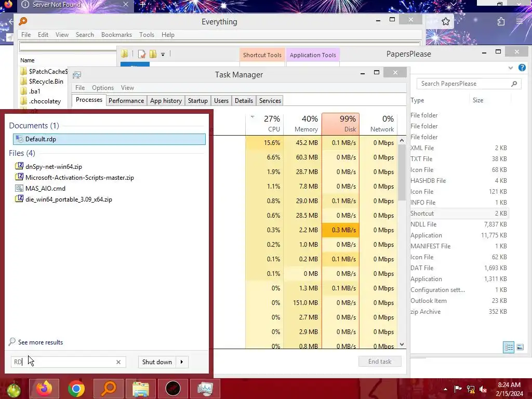The height and width of the screenshot is (399, 532).
Task: Switch to App history tab
Action: pos(166,101)
